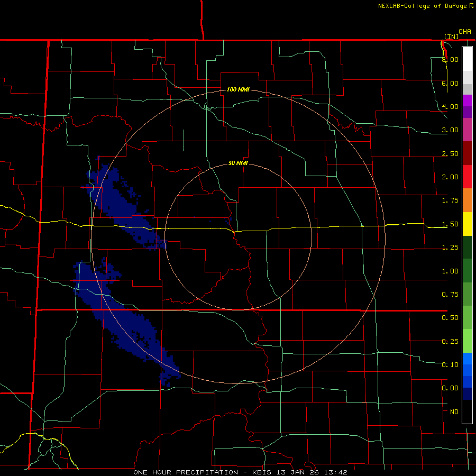
Task: Click the 8.00 legend value
Action: pyautogui.click(x=450, y=59)
